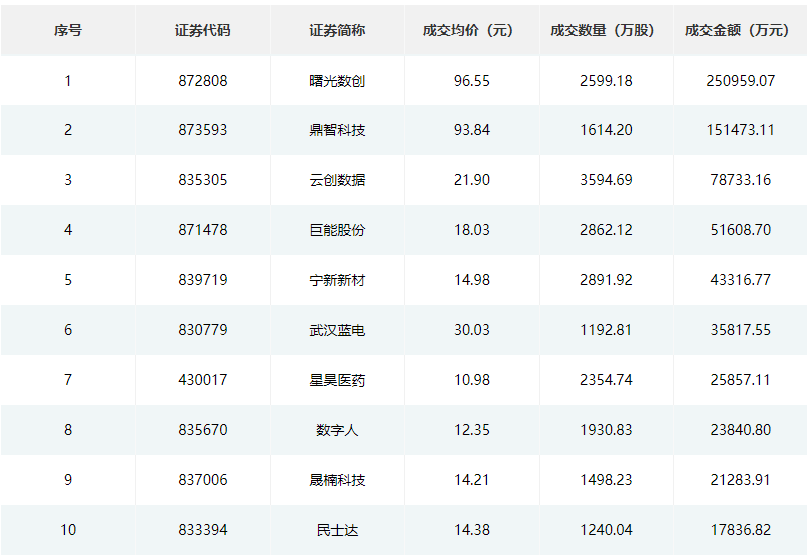The width and height of the screenshot is (807, 558).
Task: Click the 序号 column header
Action: pyautogui.click(x=68, y=30)
